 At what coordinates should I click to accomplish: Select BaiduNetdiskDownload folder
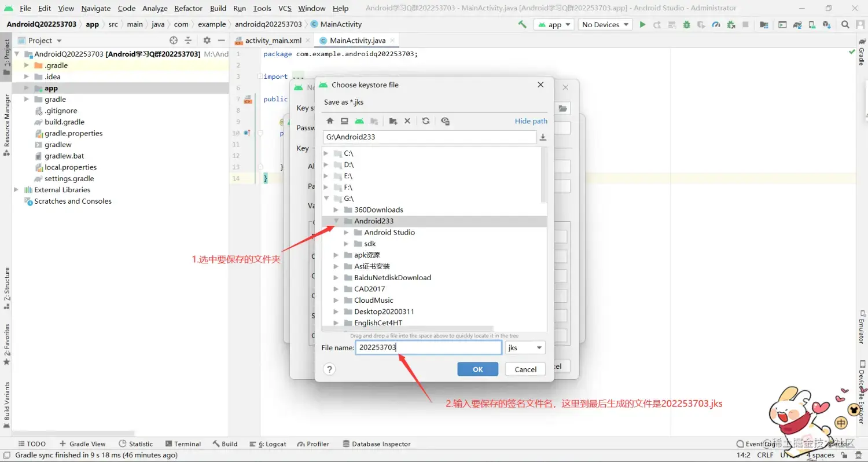point(392,277)
